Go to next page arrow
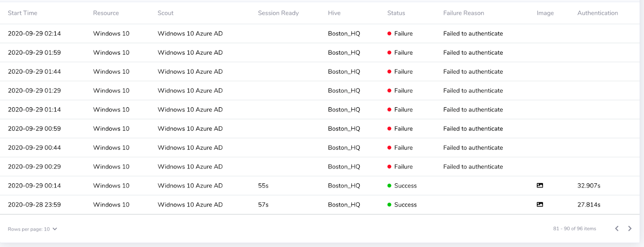Screen dimensions: 644x247 point(630,228)
